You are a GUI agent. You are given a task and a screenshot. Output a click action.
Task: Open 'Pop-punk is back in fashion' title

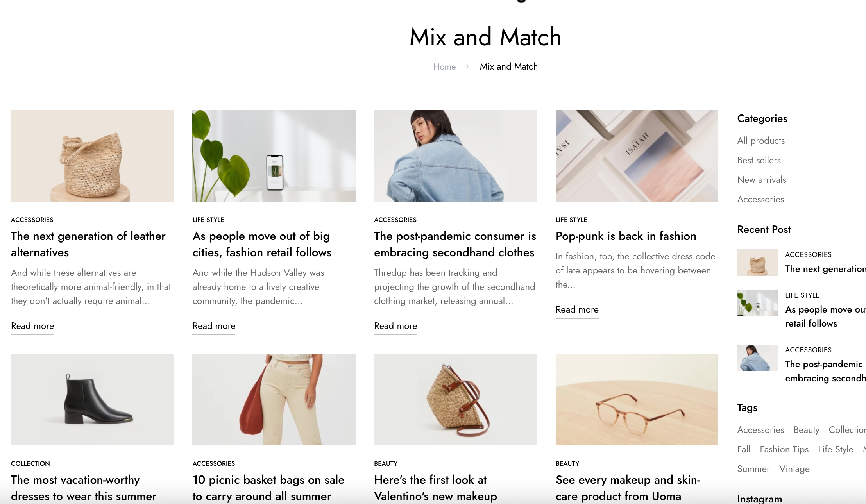(626, 236)
